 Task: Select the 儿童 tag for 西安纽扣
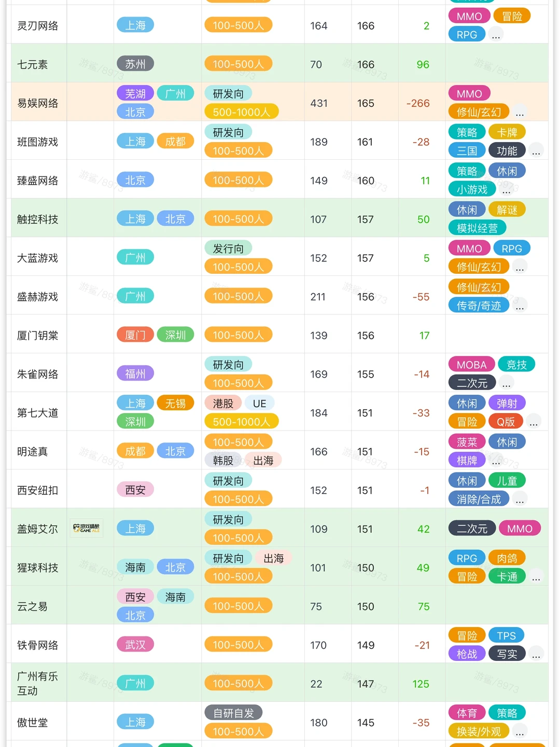coord(507,481)
